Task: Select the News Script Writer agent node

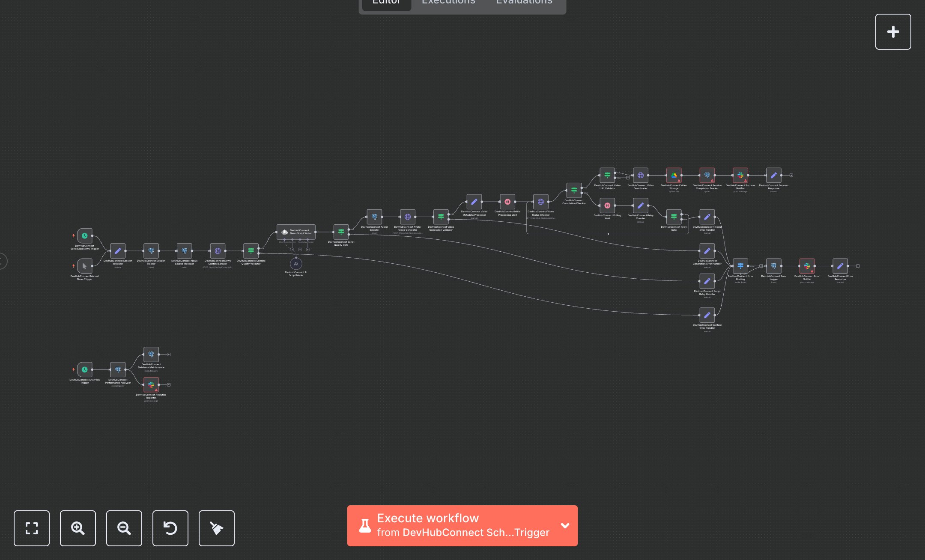Action: pos(296,232)
